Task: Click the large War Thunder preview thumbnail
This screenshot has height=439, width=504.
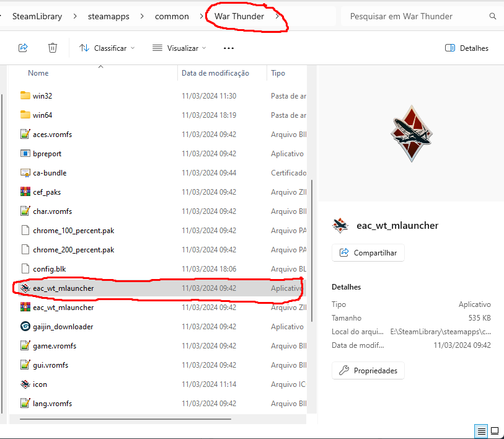Action: 412,134
